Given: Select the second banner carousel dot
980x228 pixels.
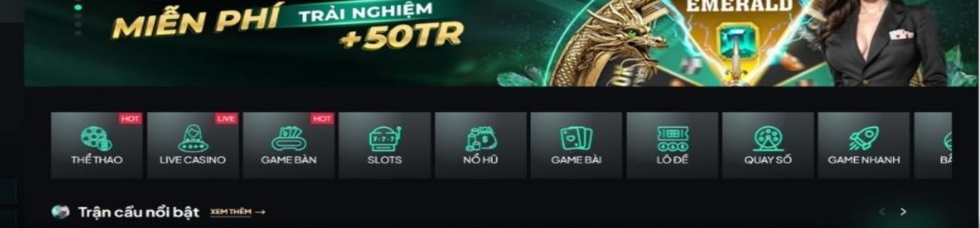Looking at the screenshot, I should pyautogui.click(x=78, y=16).
